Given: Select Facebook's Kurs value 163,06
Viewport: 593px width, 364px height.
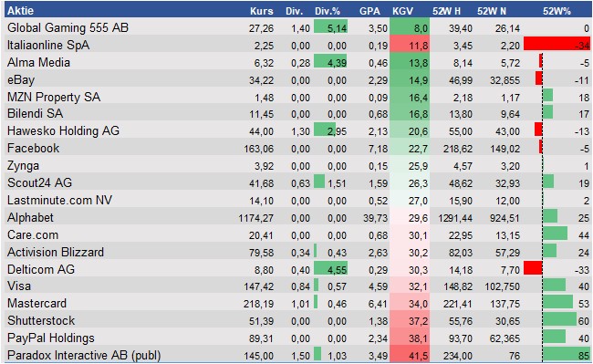Looking at the screenshot, I should pos(259,149).
